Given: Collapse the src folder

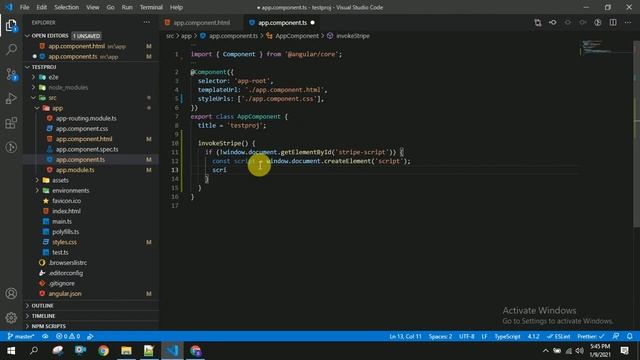Looking at the screenshot, I should pyautogui.click(x=33, y=98).
